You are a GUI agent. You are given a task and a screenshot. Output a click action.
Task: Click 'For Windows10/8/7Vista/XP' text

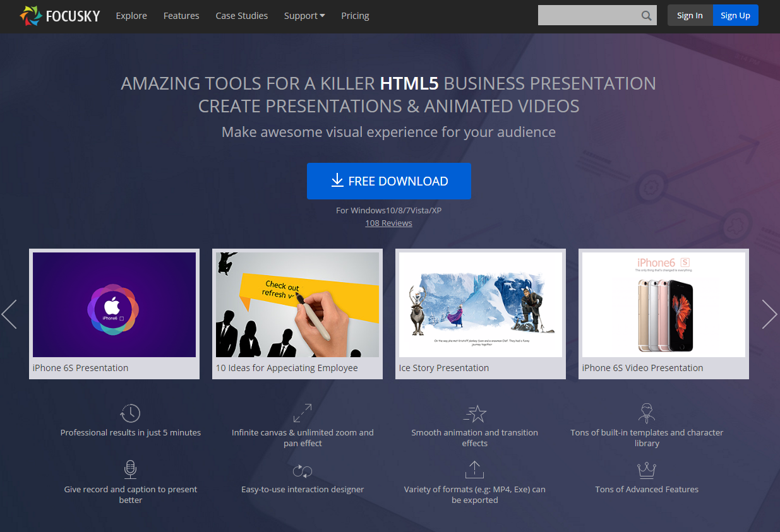tap(388, 210)
